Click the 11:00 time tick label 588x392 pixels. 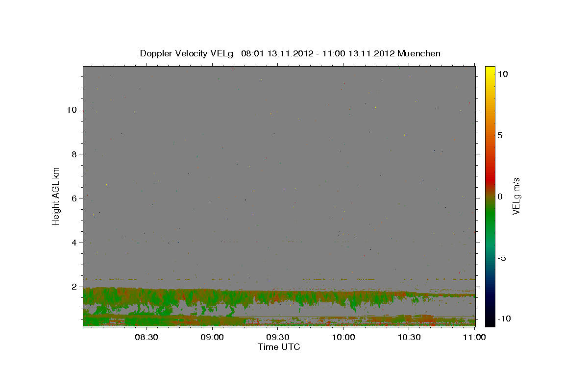click(475, 337)
